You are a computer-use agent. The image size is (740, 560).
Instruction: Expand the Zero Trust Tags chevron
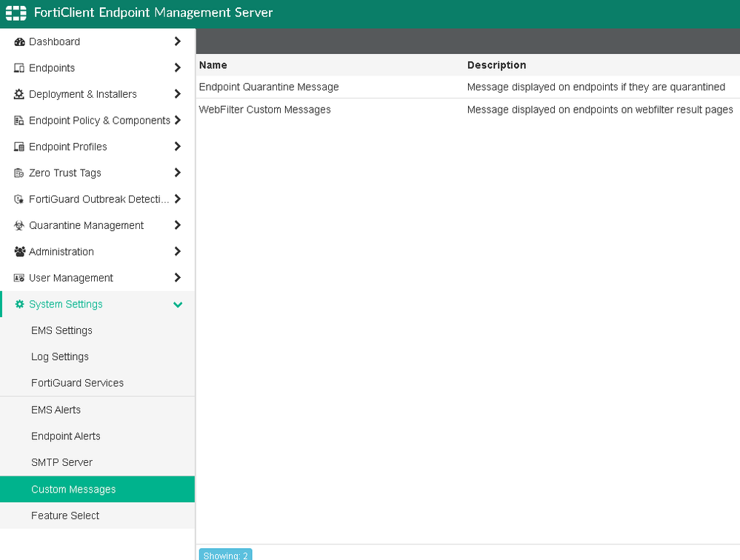coord(178,173)
